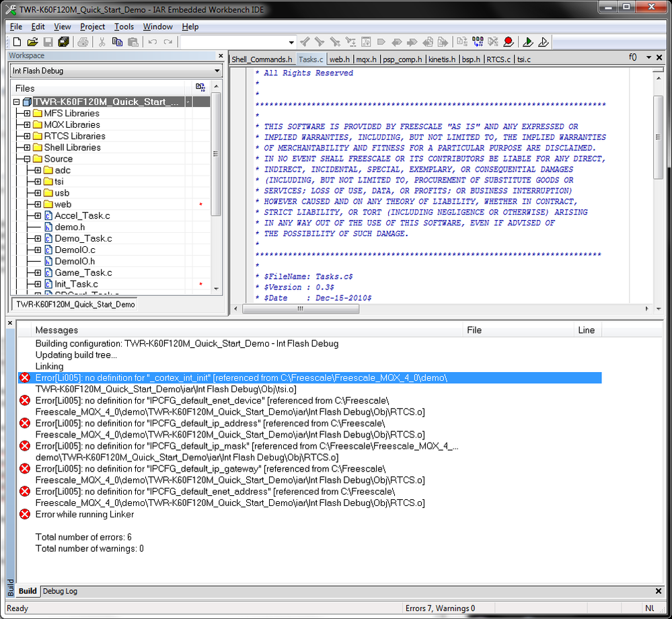672x619 pixels.
Task: Click the Find Next toolbar icon
Action: (x=320, y=42)
